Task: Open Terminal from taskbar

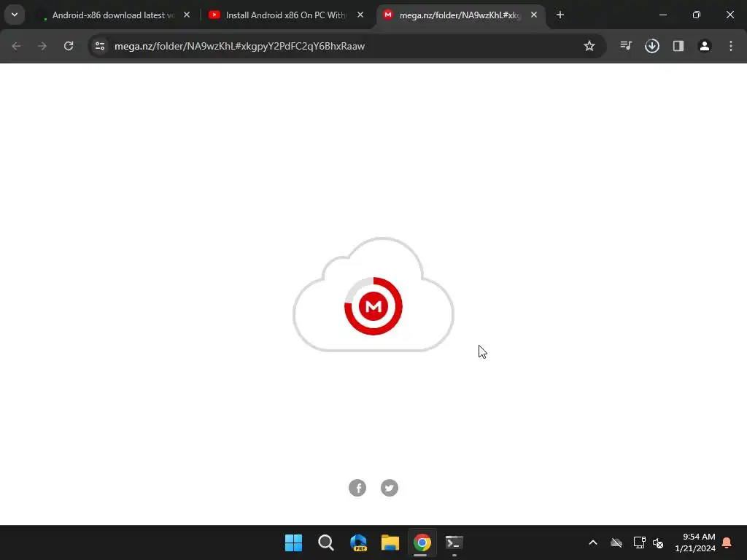Action: [454, 542]
